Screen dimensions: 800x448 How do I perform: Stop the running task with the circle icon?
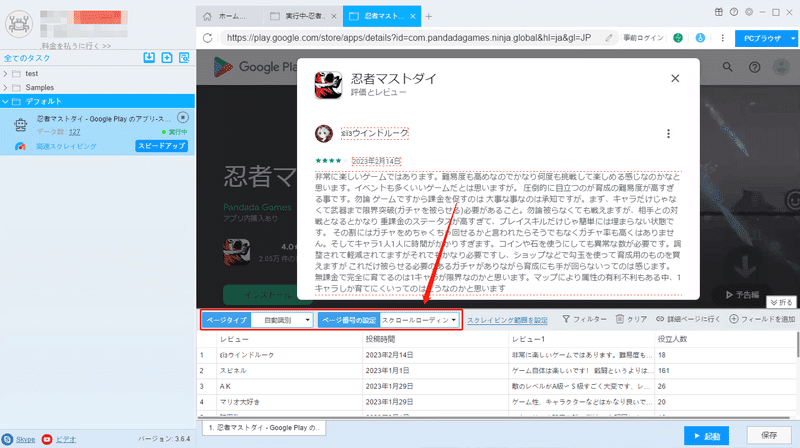(183, 117)
